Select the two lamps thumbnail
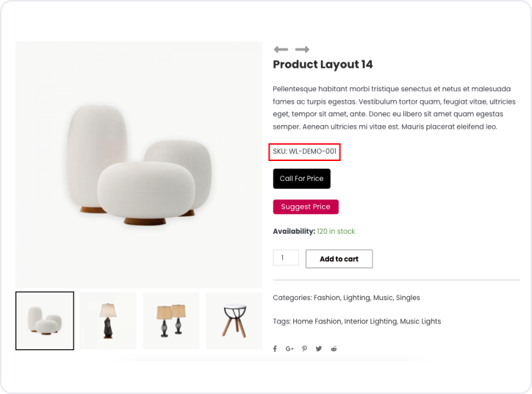The image size is (532, 394). pyautogui.click(x=170, y=320)
